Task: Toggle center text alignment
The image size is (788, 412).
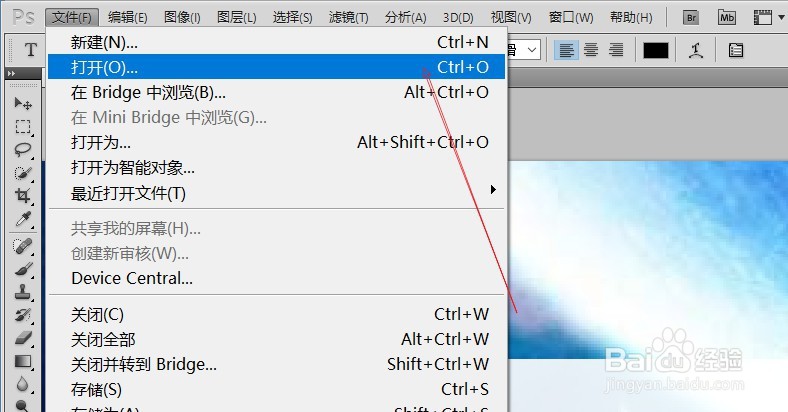Action: click(x=591, y=50)
